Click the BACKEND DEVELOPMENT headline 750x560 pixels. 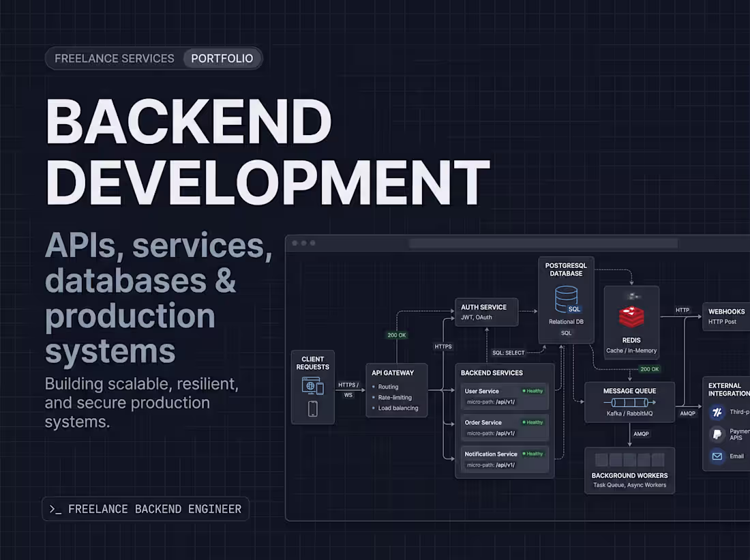point(267,151)
